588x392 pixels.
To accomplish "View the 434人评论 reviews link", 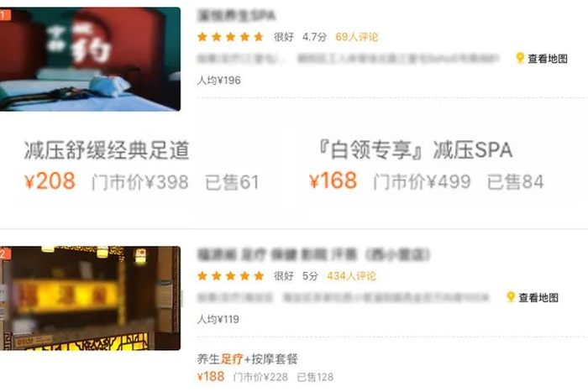I will click(351, 276).
